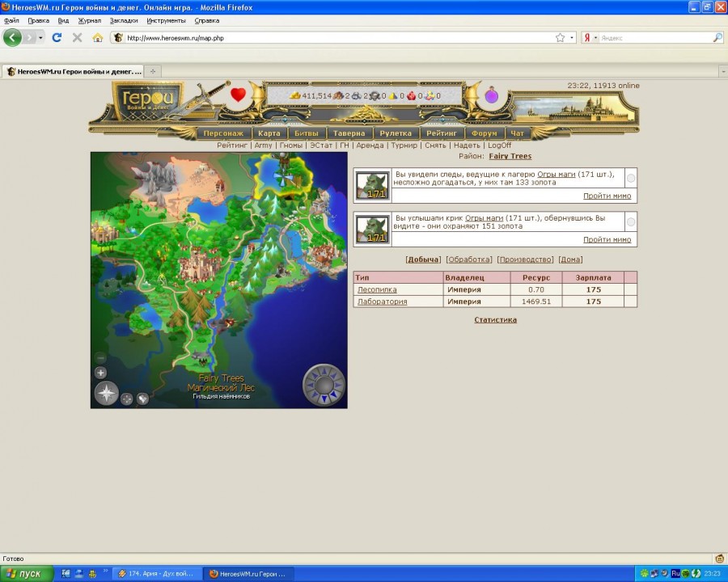The width and height of the screenshot is (728, 582).
Task: Click the Windows пуск start button
Action: click(27, 574)
